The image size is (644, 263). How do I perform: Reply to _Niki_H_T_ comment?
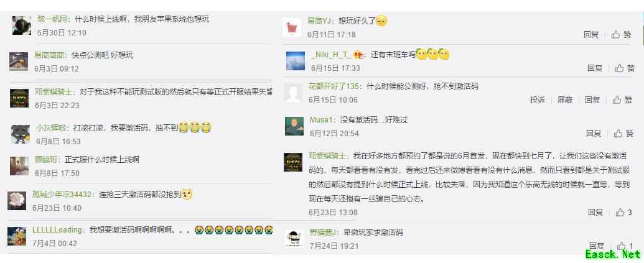595,68
